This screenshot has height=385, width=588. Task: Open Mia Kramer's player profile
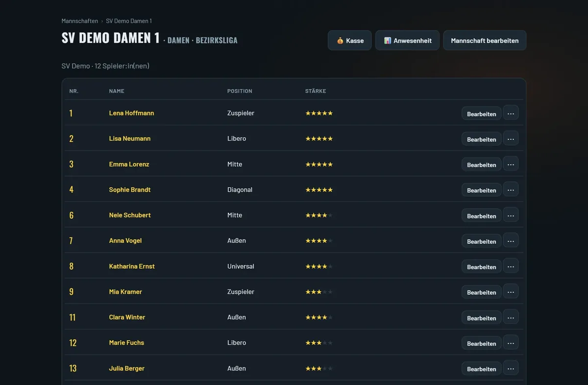125,291
